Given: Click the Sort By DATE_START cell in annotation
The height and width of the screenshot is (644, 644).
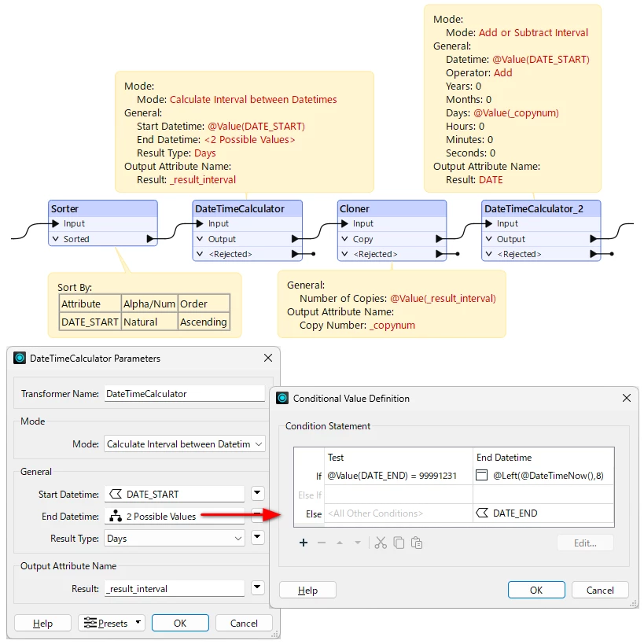Looking at the screenshot, I should [x=90, y=322].
